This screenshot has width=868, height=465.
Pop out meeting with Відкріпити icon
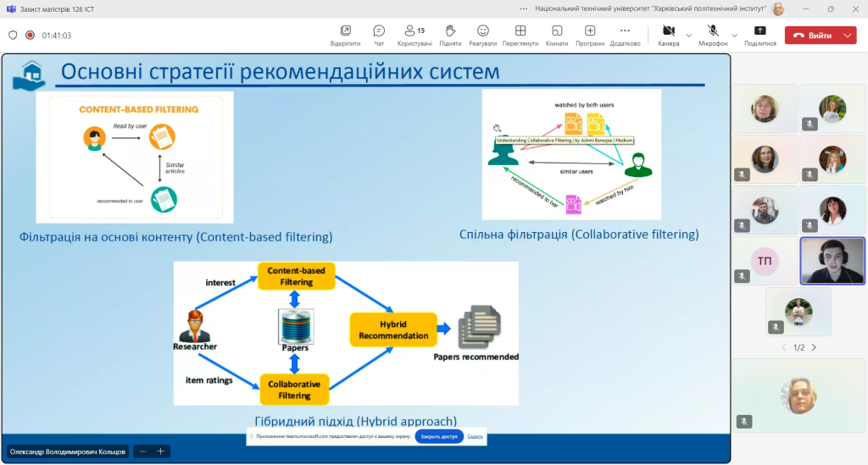[x=346, y=35]
